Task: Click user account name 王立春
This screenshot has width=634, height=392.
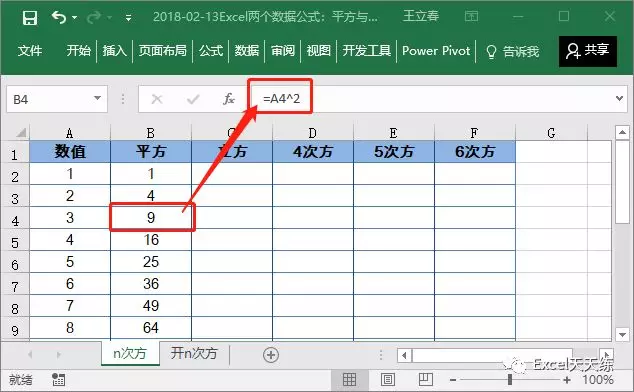Action: (x=421, y=16)
